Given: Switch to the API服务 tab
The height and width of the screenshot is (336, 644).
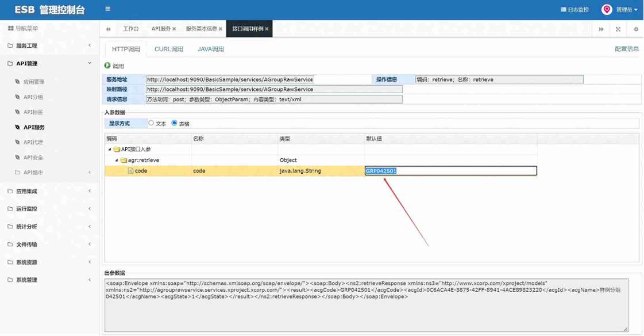Looking at the screenshot, I should pos(161,29).
